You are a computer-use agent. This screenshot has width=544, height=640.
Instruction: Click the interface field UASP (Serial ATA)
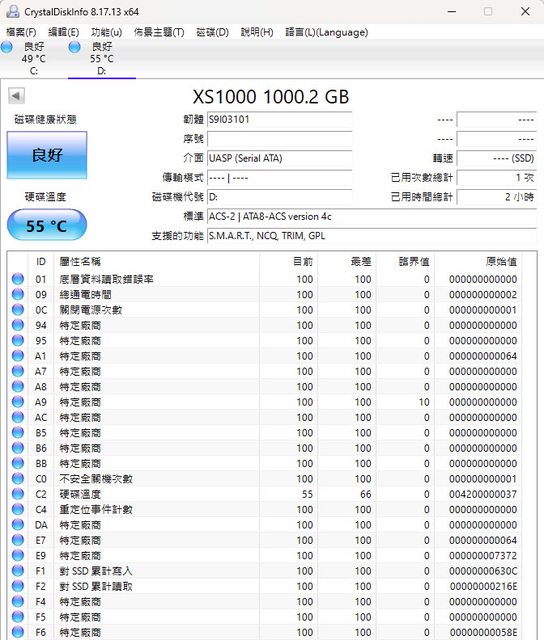[280, 158]
